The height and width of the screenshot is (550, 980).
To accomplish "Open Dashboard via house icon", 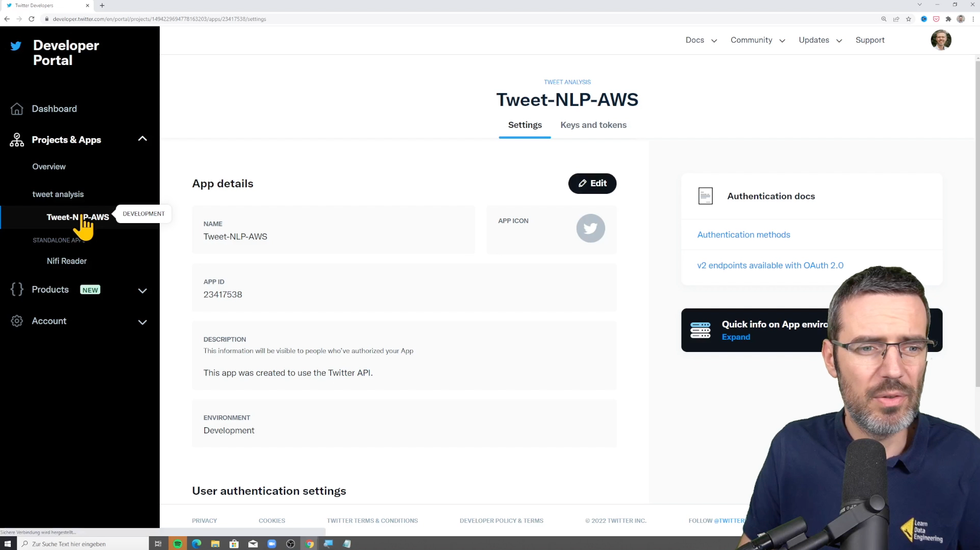I will tap(17, 109).
